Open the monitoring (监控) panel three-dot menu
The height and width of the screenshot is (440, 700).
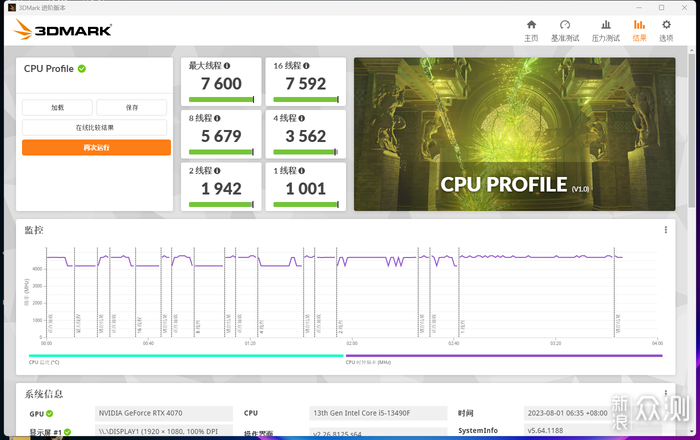pos(666,230)
